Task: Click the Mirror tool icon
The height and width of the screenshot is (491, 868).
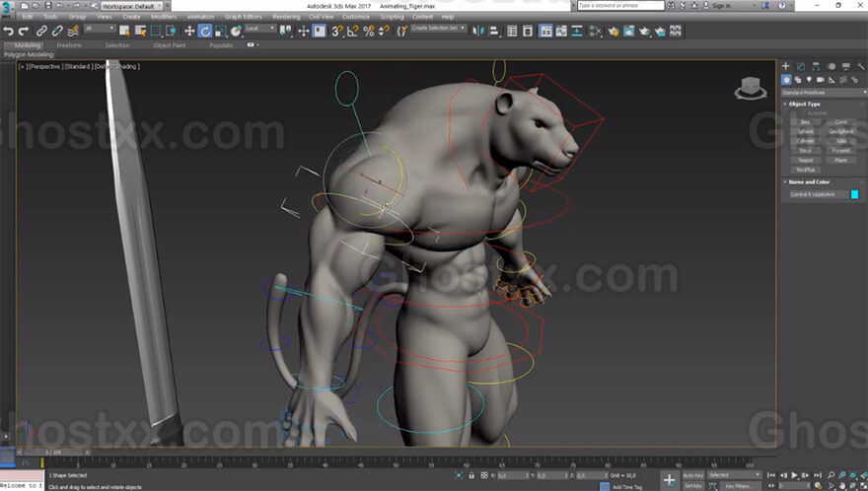Action: (477, 31)
